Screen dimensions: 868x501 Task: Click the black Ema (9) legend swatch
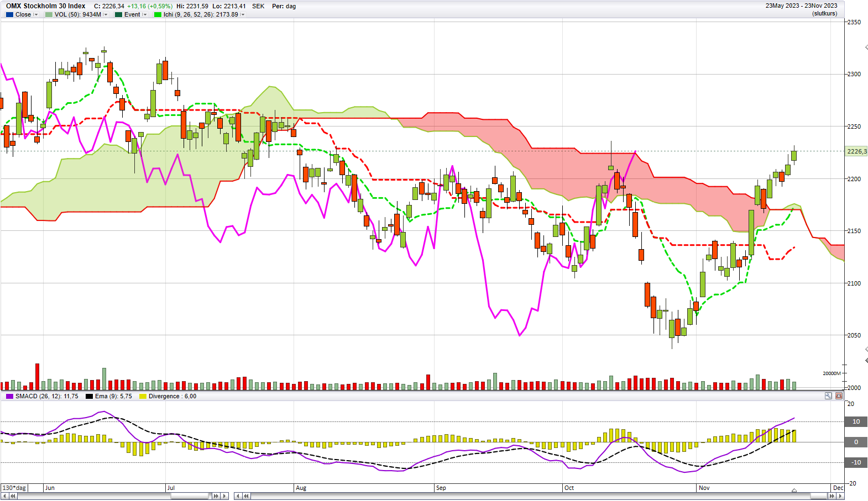(89, 397)
